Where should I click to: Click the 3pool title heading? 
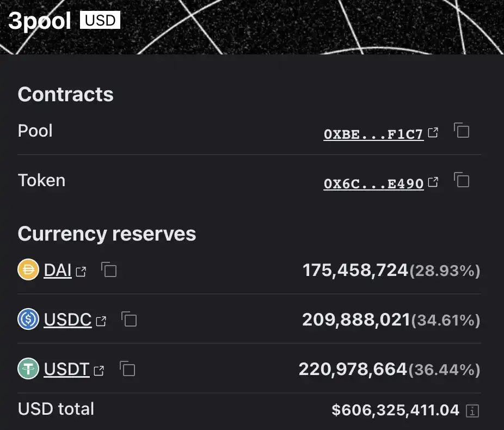click(x=40, y=21)
